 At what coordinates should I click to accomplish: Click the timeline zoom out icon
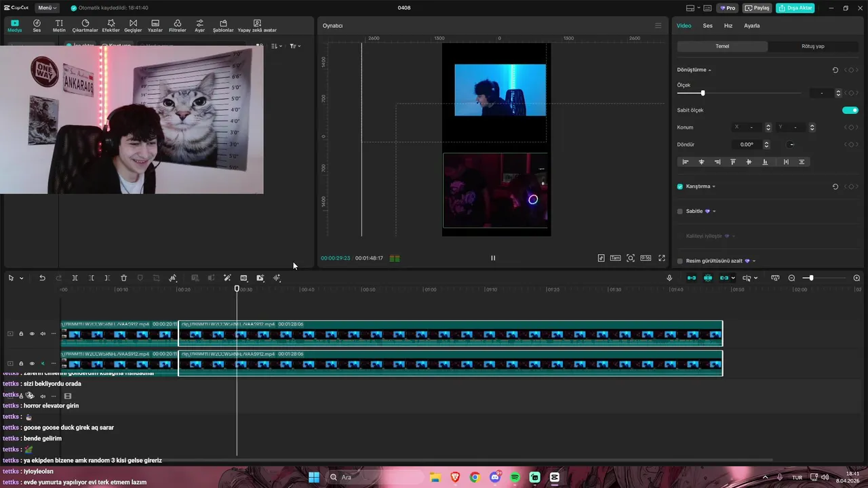pos(791,278)
